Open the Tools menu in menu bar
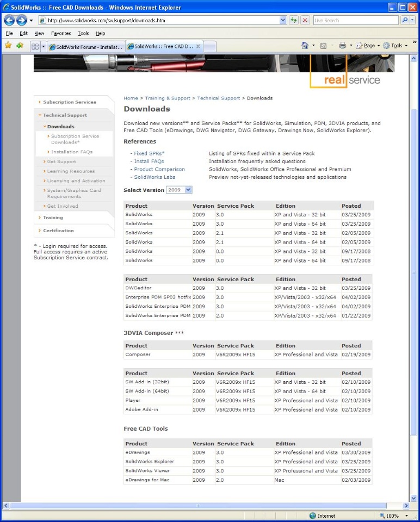Image resolution: width=420 pixels, height=522 pixels. 83,33
